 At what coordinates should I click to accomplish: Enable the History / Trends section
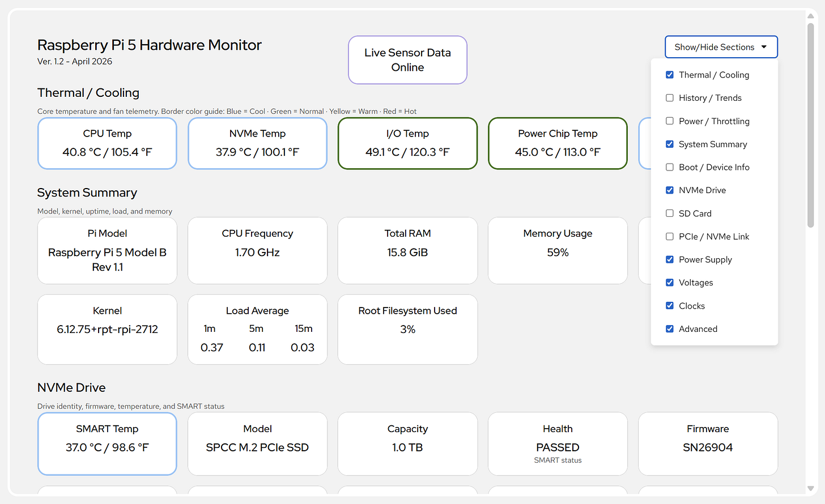click(x=670, y=98)
